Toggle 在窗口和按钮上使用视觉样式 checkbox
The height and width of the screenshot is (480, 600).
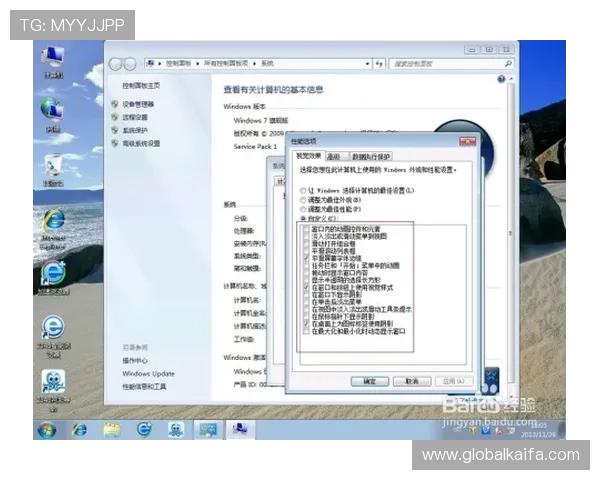pyautogui.click(x=306, y=287)
